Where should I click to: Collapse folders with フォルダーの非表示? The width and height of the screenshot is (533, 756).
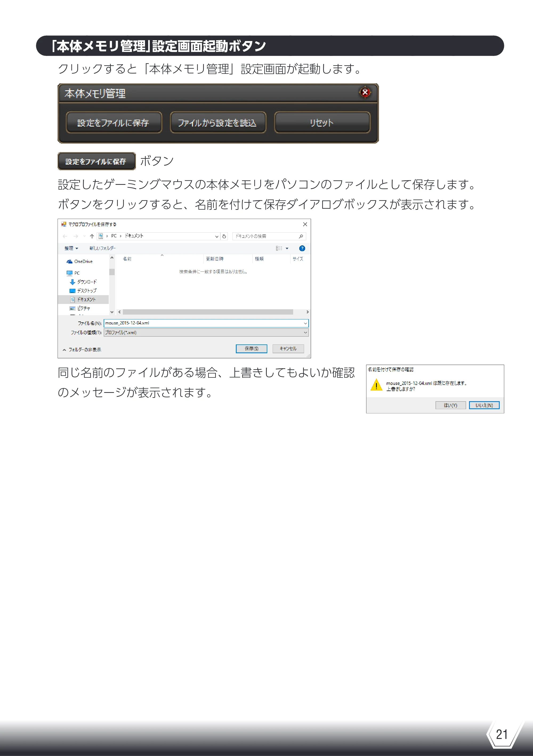[82, 350]
